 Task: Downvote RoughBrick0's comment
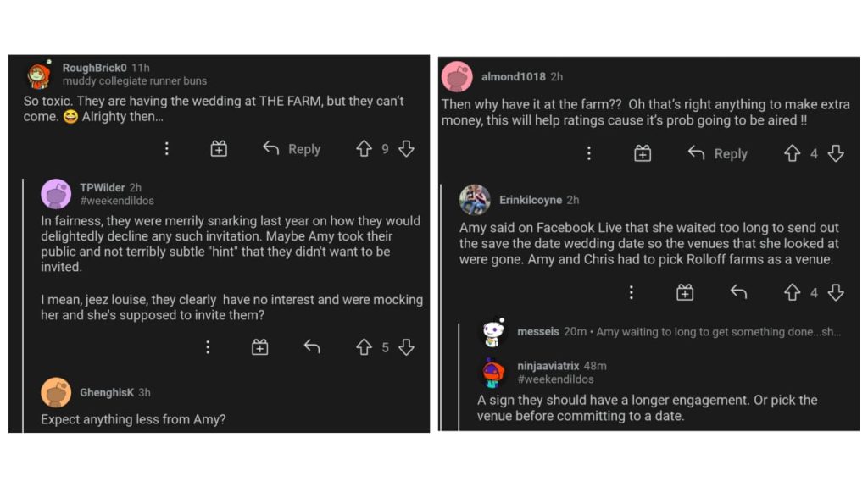(406, 149)
